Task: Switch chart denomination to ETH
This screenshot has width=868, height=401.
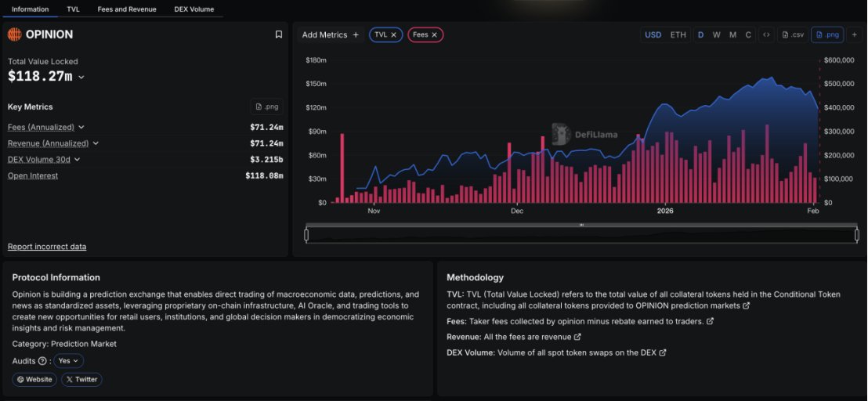Action: point(678,34)
